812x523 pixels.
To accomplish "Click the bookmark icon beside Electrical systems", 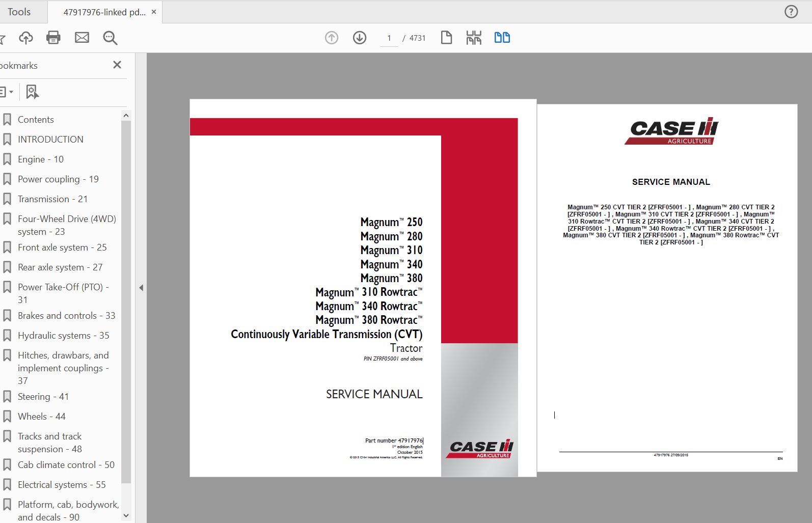I will tap(7, 485).
